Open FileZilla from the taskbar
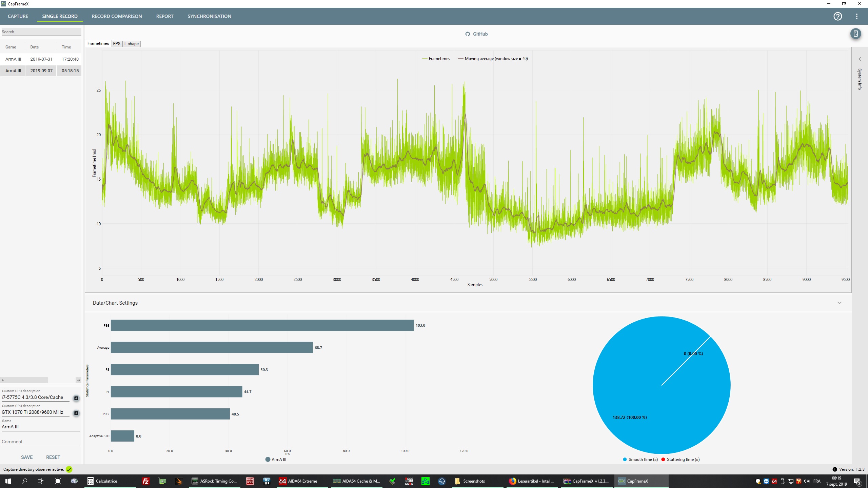The height and width of the screenshot is (488, 868). point(146,481)
